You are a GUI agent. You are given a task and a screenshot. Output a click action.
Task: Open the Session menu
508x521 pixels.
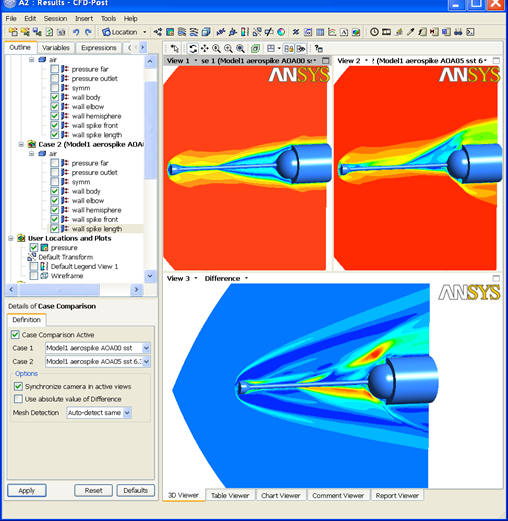click(55, 19)
